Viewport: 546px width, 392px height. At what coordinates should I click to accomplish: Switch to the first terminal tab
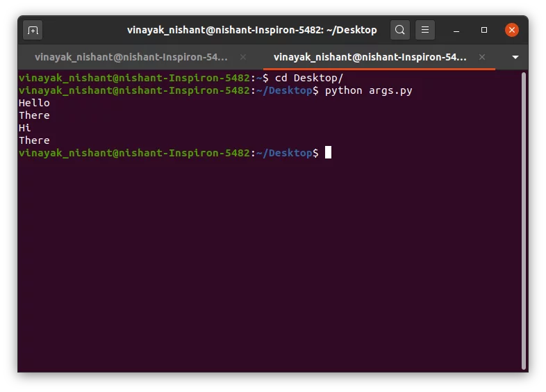[131, 57]
